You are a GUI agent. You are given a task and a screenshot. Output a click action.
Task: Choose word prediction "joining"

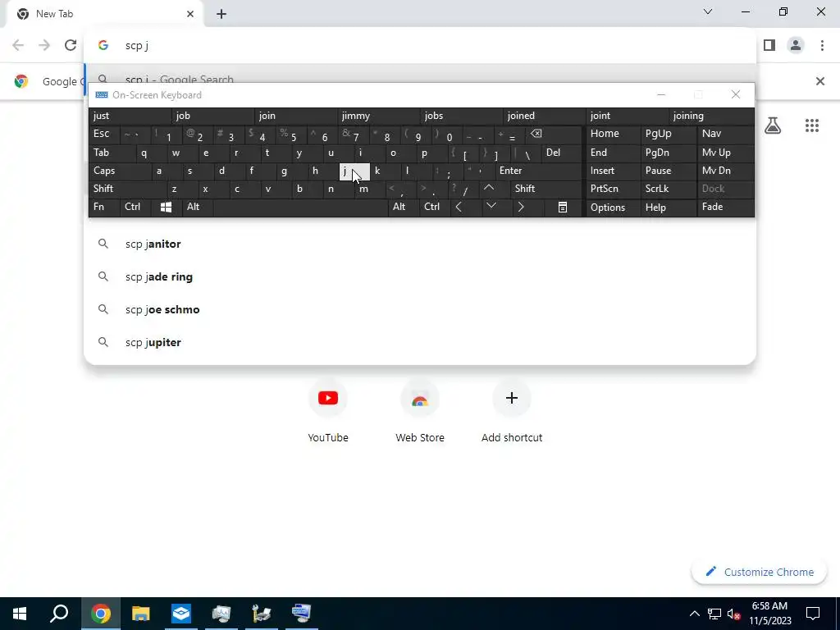(711, 116)
